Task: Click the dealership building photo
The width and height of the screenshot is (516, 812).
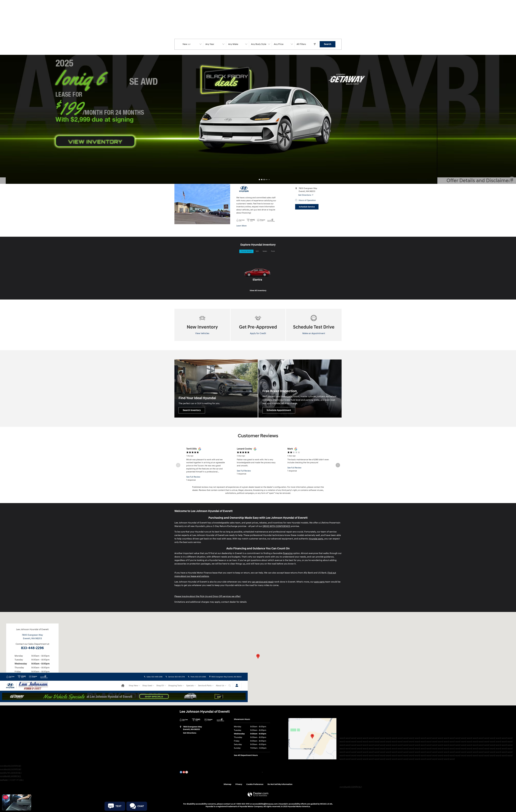Action: pyautogui.click(x=202, y=204)
